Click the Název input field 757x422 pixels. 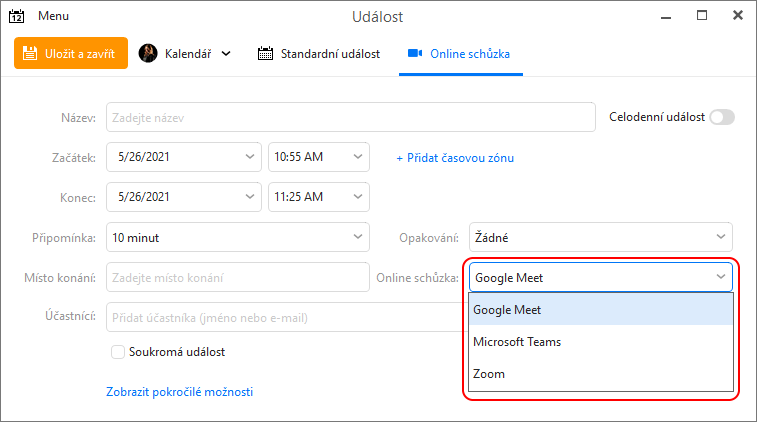(350, 117)
